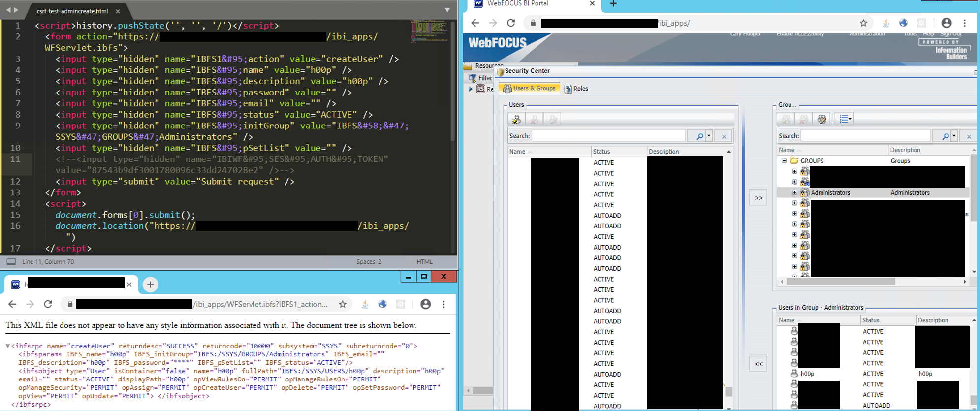
Task: Open the Groups search options dropdown arrow
Action: click(954, 136)
